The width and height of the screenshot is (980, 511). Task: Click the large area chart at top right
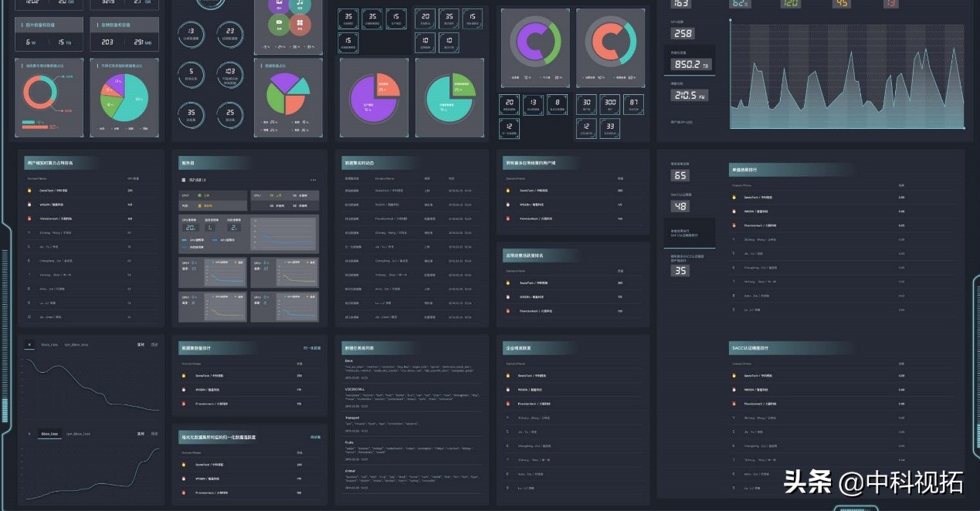(x=847, y=74)
